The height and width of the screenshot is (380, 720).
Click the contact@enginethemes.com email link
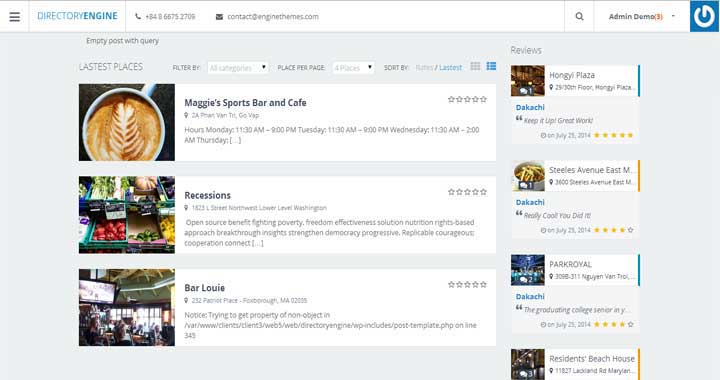pyautogui.click(x=273, y=17)
